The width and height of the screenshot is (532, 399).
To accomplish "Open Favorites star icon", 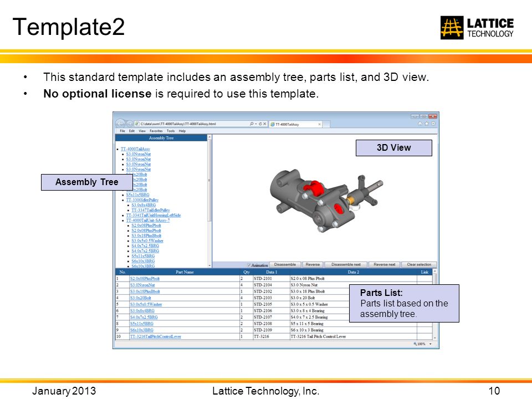I will [x=427, y=124].
